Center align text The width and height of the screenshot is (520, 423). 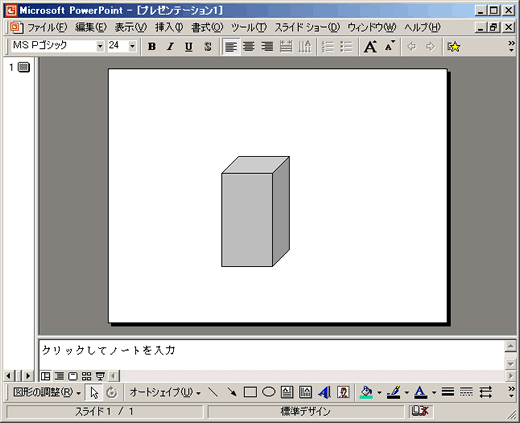pos(249,47)
